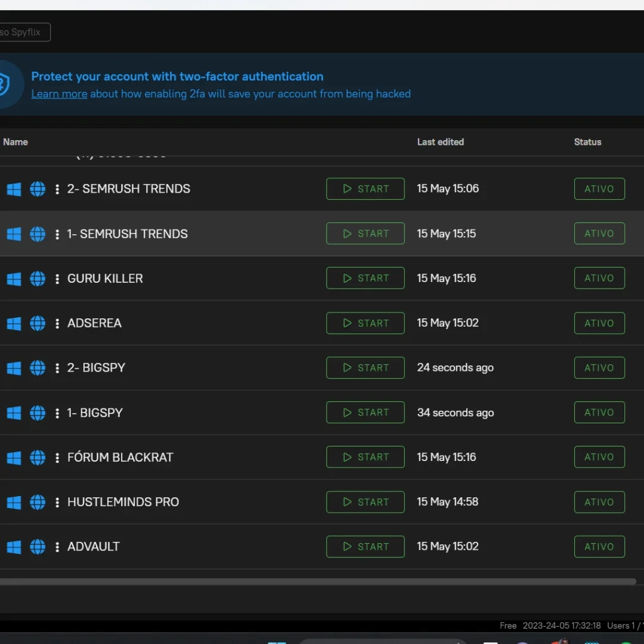Click ATIVO status for HUSTLEMINDS PRO

(x=599, y=502)
